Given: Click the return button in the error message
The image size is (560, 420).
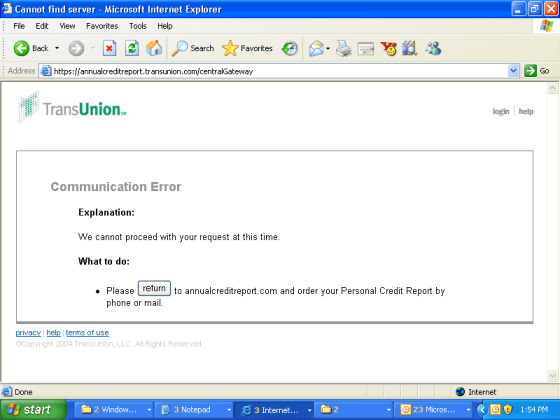Looking at the screenshot, I should [154, 288].
